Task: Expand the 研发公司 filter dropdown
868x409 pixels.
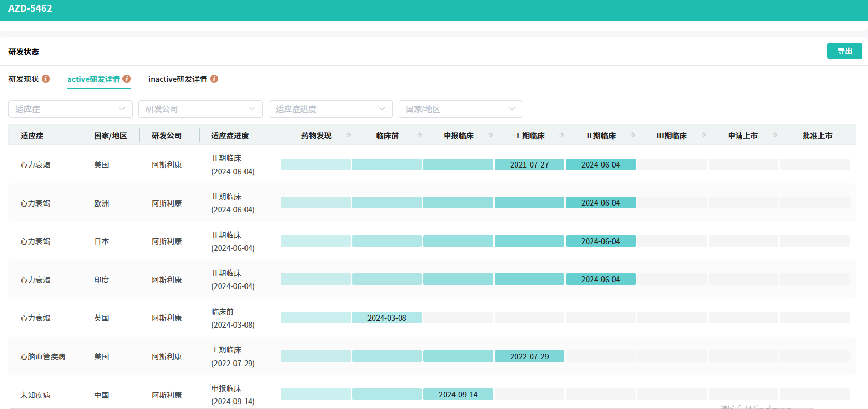Action: point(200,109)
